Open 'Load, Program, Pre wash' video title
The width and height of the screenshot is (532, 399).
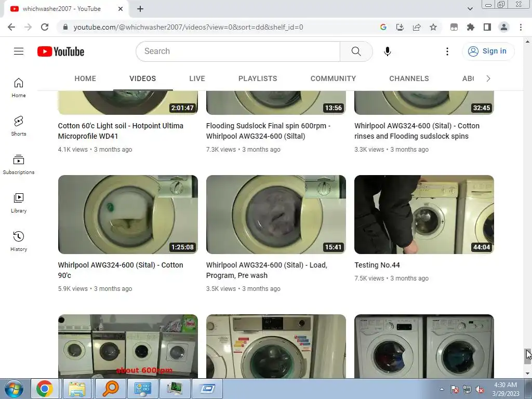tap(267, 270)
